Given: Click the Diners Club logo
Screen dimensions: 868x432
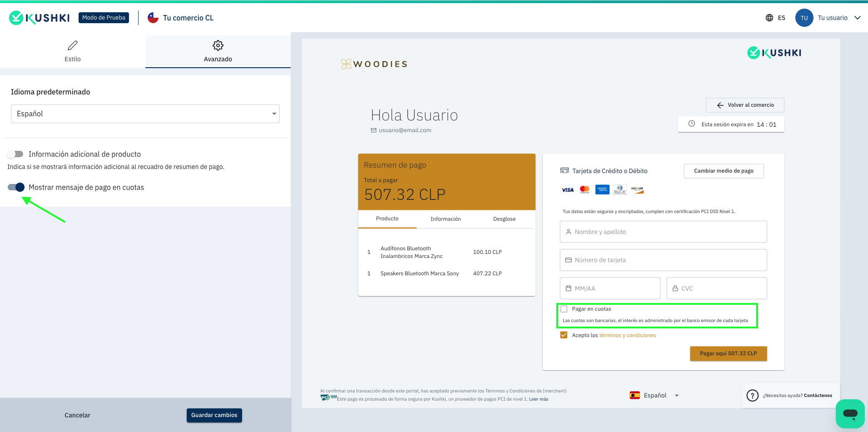Looking at the screenshot, I should (620, 189).
